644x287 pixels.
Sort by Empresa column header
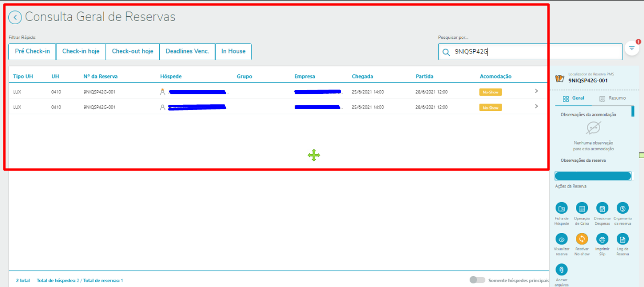[305, 76]
